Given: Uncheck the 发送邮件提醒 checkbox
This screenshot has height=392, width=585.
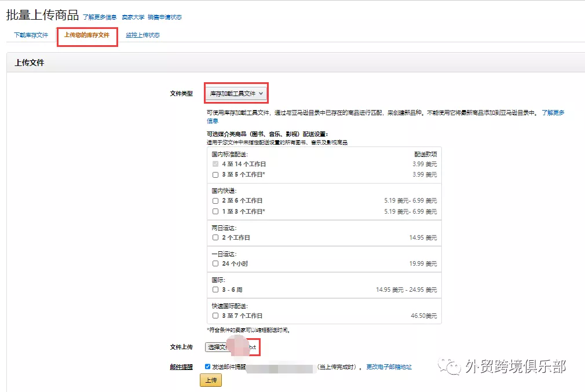Looking at the screenshot, I should coord(207,367).
